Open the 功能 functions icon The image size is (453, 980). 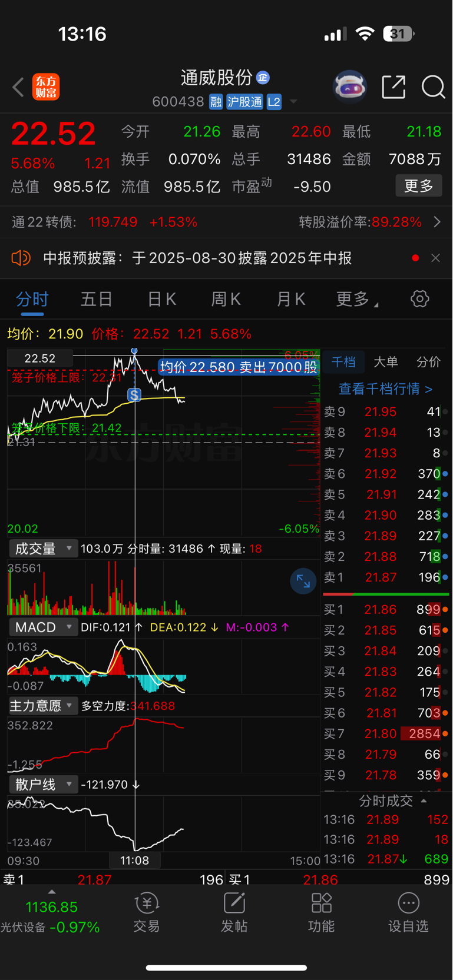point(322,912)
